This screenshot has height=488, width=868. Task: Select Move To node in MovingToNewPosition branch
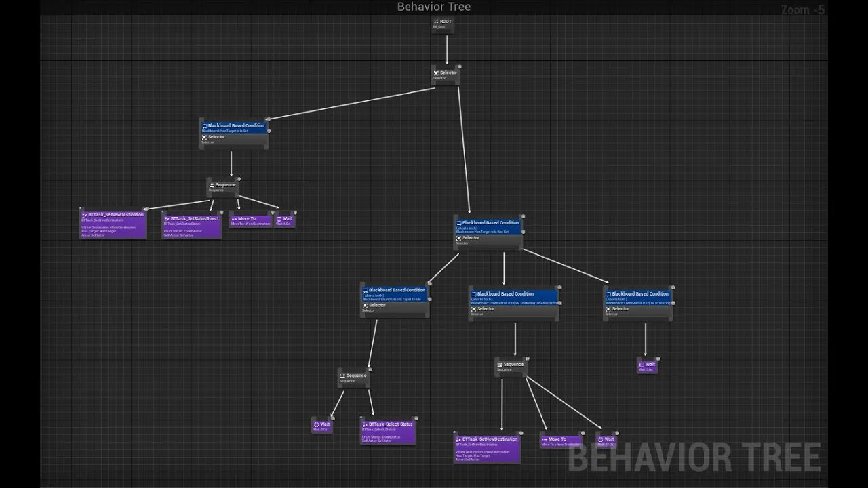[x=561, y=441]
